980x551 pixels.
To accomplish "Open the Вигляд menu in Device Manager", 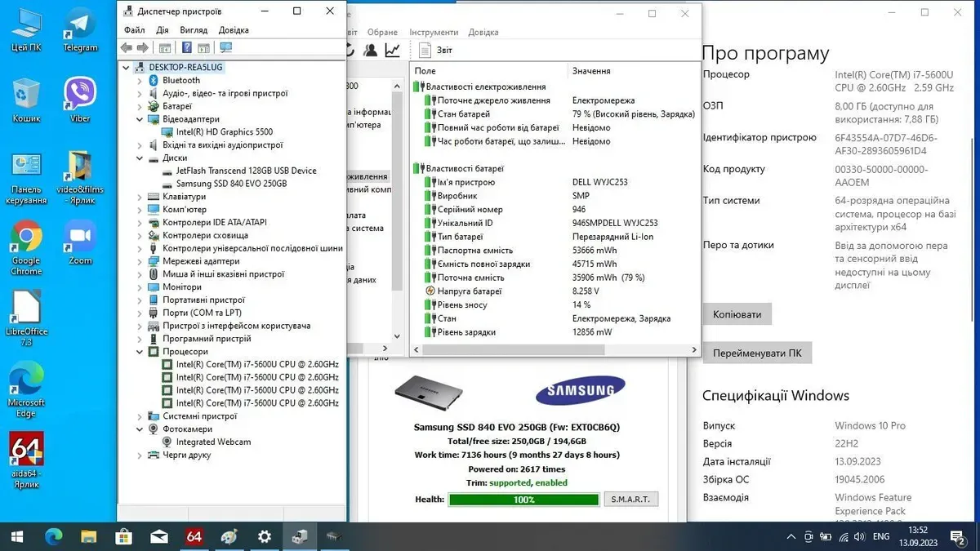I will pos(194,30).
